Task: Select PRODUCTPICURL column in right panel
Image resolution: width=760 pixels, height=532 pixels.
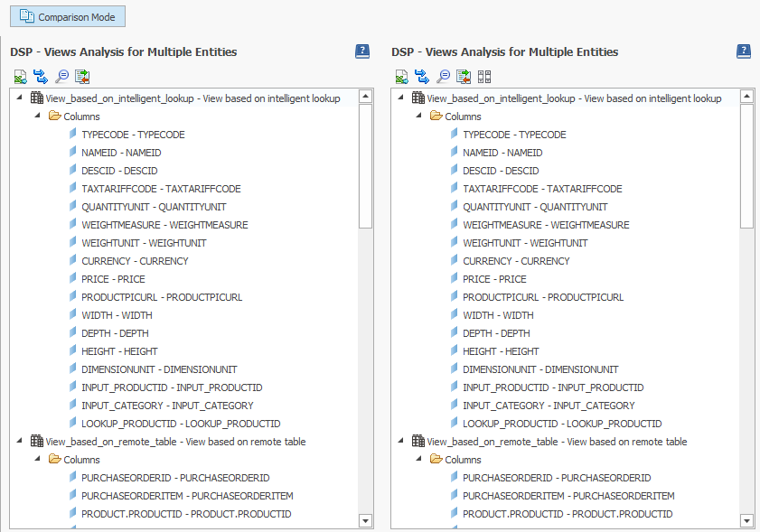Action: [542, 297]
